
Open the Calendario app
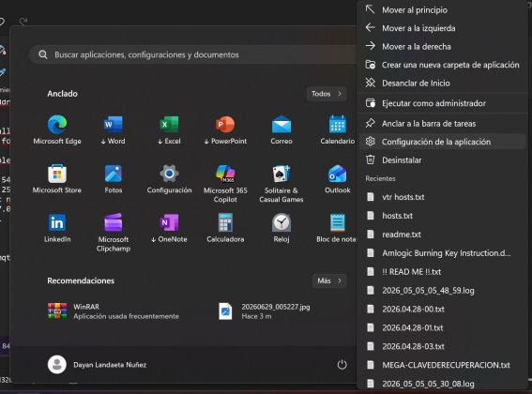click(x=337, y=129)
